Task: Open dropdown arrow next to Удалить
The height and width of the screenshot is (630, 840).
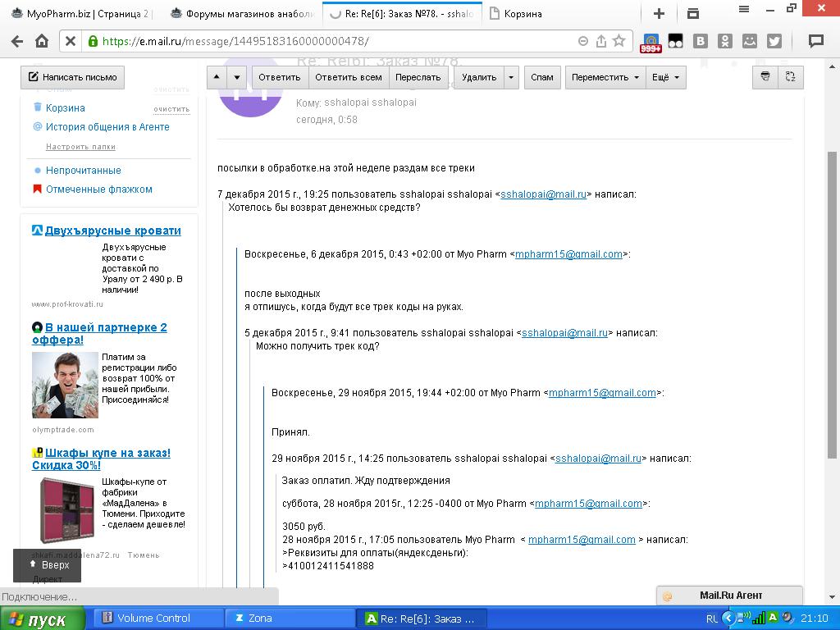Action: point(511,77)
